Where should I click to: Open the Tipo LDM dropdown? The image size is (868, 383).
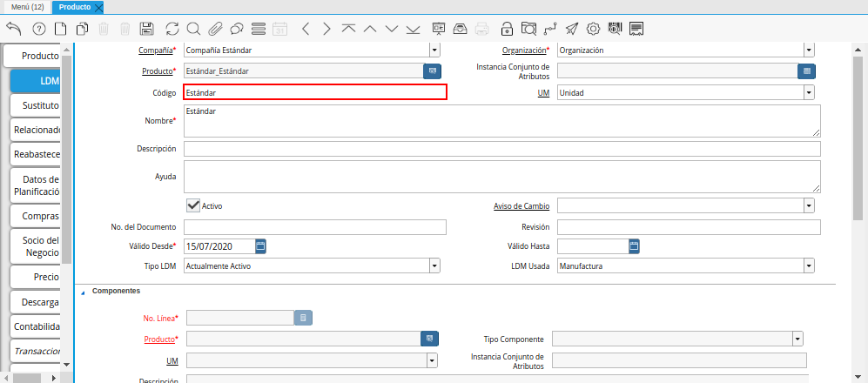point(434,266)
